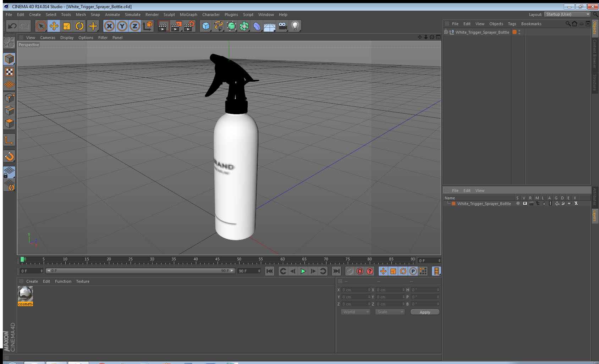Click Go to Previous Key button
The height and width of the screenshot is (364, 599).
(283, 271)
